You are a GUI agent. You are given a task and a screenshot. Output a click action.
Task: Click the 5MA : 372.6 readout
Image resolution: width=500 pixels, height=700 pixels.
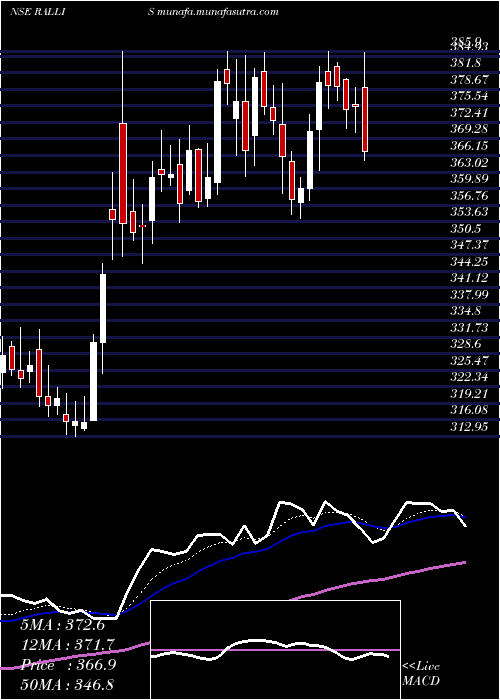click(63, 625)
